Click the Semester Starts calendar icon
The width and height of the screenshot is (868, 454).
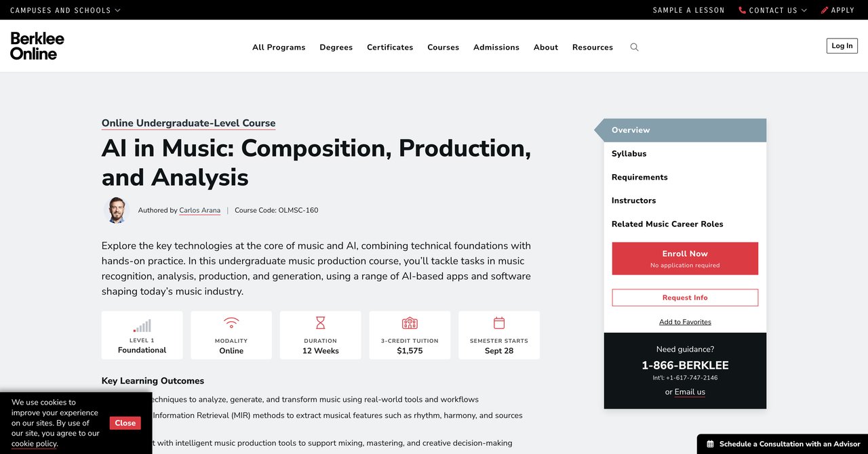coord(499,323)
